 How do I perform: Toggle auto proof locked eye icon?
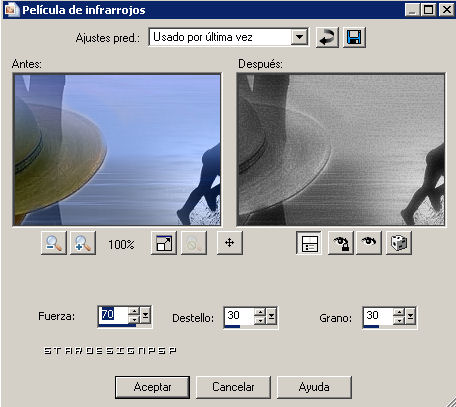pos(340,243)
